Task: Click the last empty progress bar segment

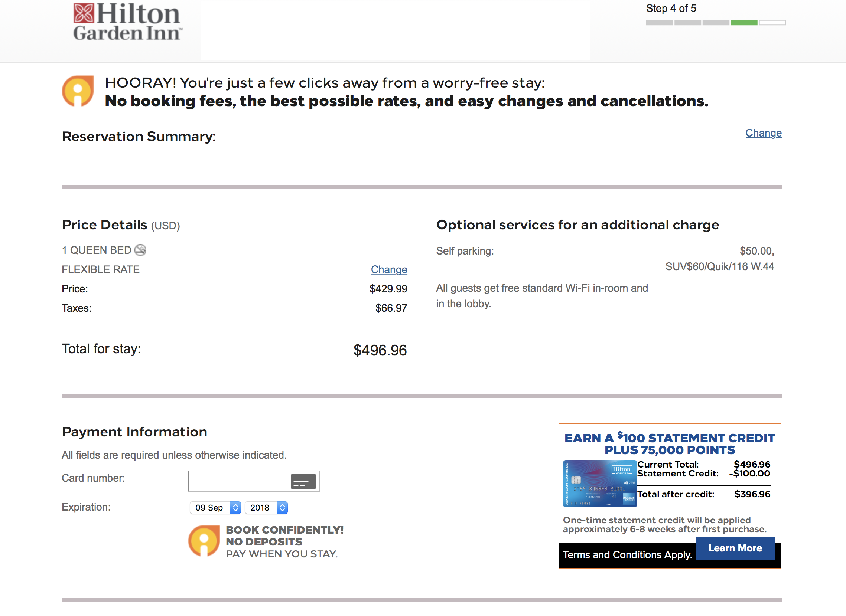Action: pos(772,23)
